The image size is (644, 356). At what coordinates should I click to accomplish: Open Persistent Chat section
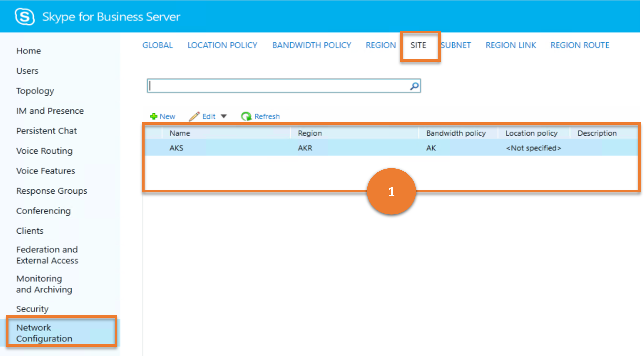[46, 131]
